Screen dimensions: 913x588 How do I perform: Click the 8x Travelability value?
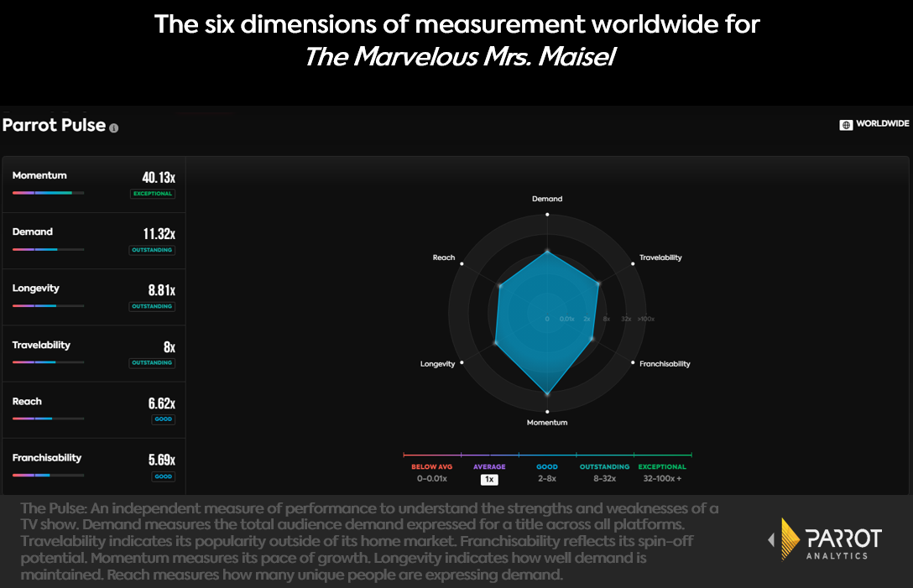170,347
